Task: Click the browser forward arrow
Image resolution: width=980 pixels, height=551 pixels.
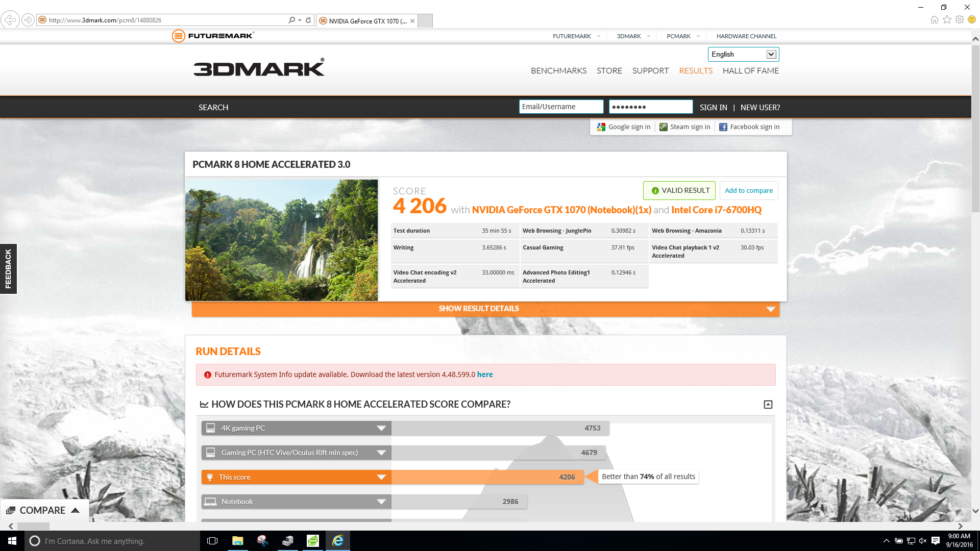Action: click(x=28, y=20)
